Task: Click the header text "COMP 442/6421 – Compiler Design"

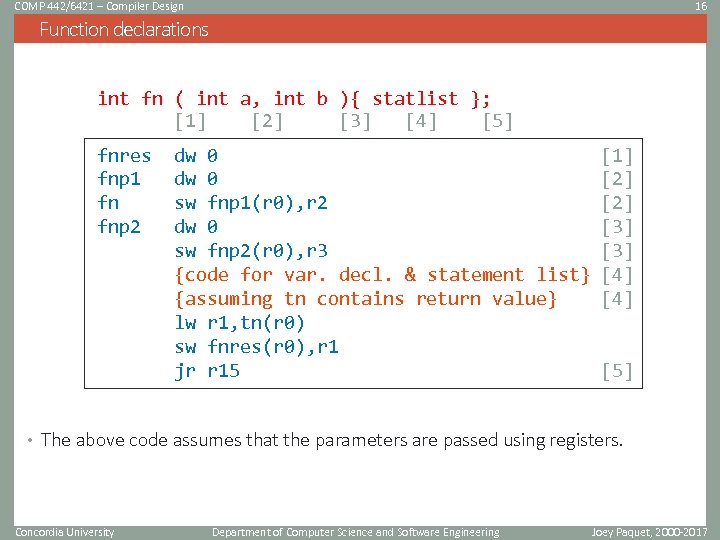Action: (99, 6)
